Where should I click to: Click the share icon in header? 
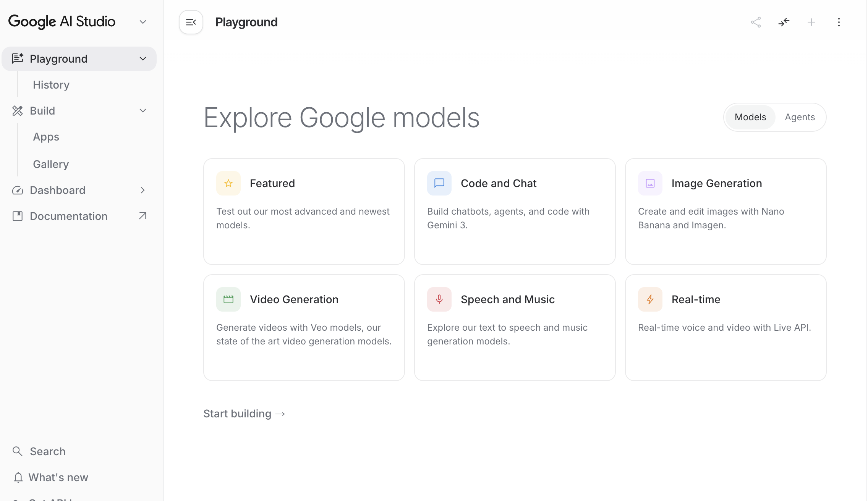click(756, 22)
